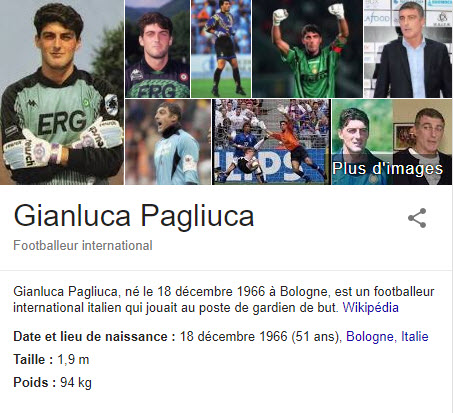Viewport: 453px width, 413px height.
Task: Open the close-up photo with purple ERG kit
Action: pyautogui.click(x=157, y=49)
